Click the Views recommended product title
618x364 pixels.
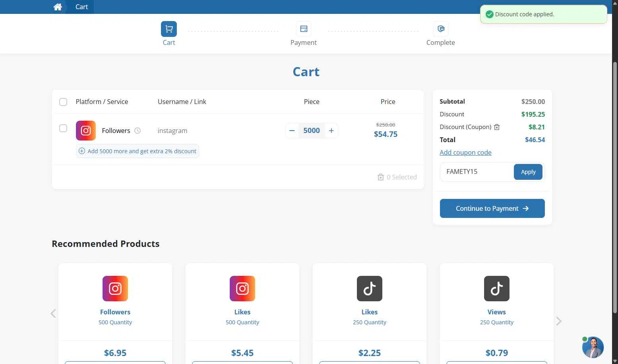tap(497, 312)
